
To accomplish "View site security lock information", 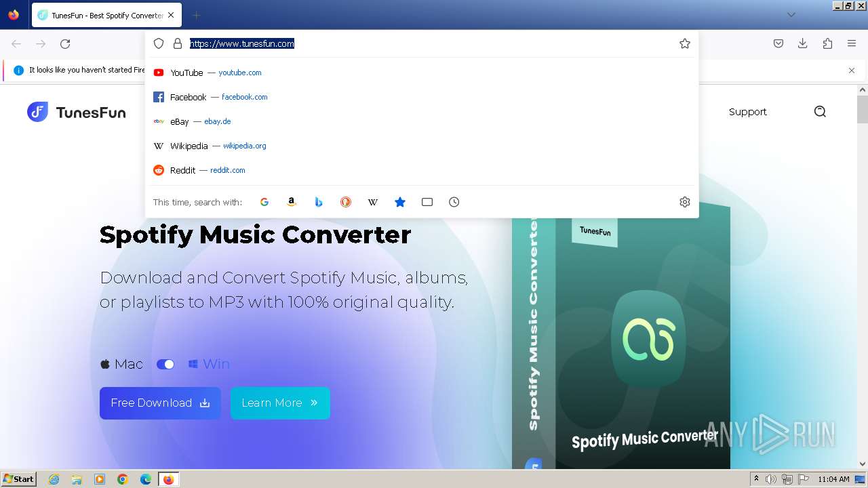I will (x=178, y=43).
